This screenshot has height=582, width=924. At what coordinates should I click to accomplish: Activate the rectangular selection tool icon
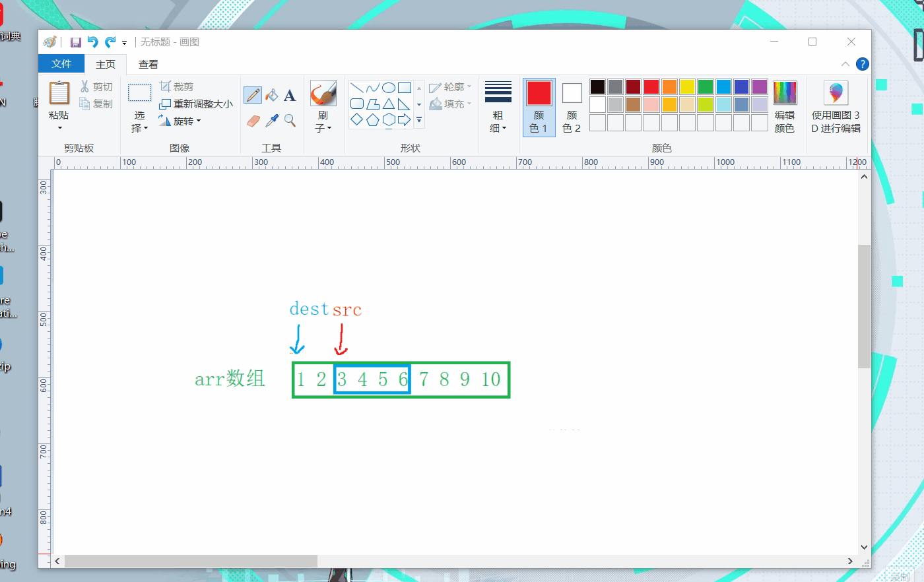tap(139, 92)
